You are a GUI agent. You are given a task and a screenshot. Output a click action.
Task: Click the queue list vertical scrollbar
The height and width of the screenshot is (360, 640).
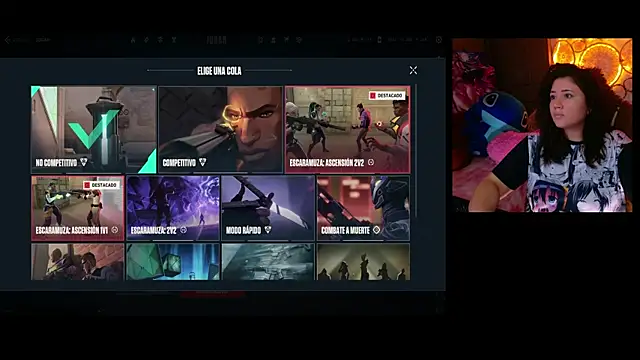[416, 151]
